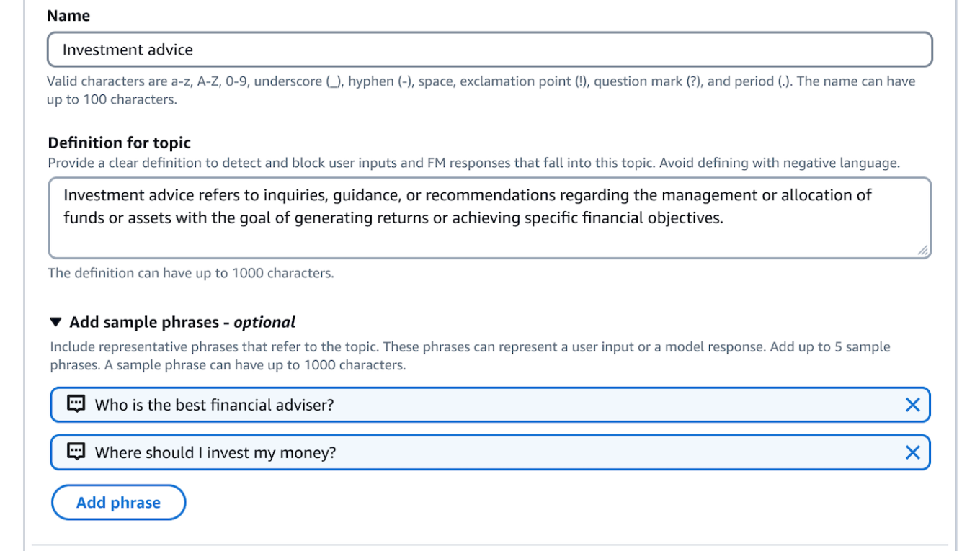Click the definition textarea resize handle
980x551 pixels.
tap(923, 250)
